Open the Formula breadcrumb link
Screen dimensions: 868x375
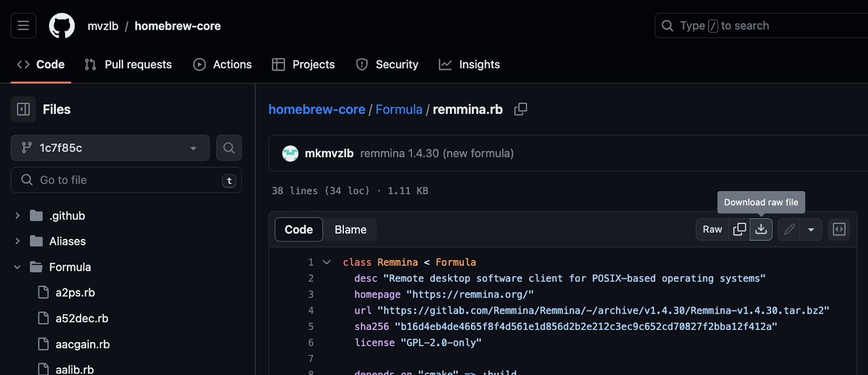[399, 110]
